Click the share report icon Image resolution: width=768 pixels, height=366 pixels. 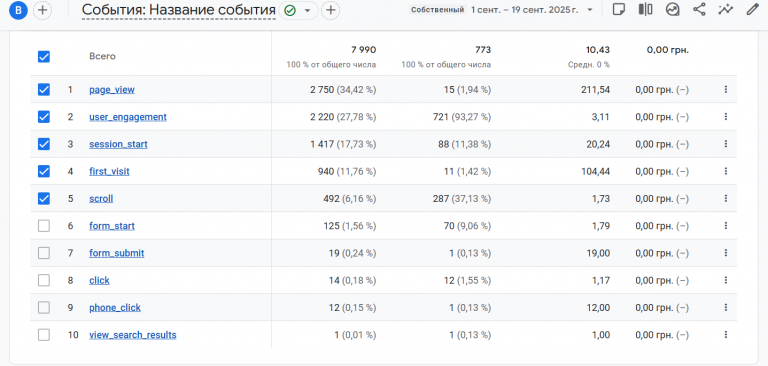tap(699, 10)
